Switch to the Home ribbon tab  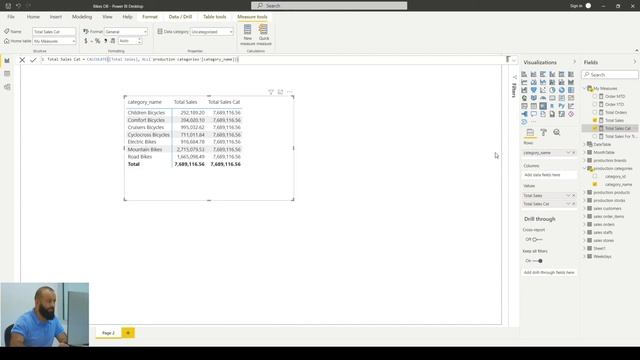coord(33,17)
